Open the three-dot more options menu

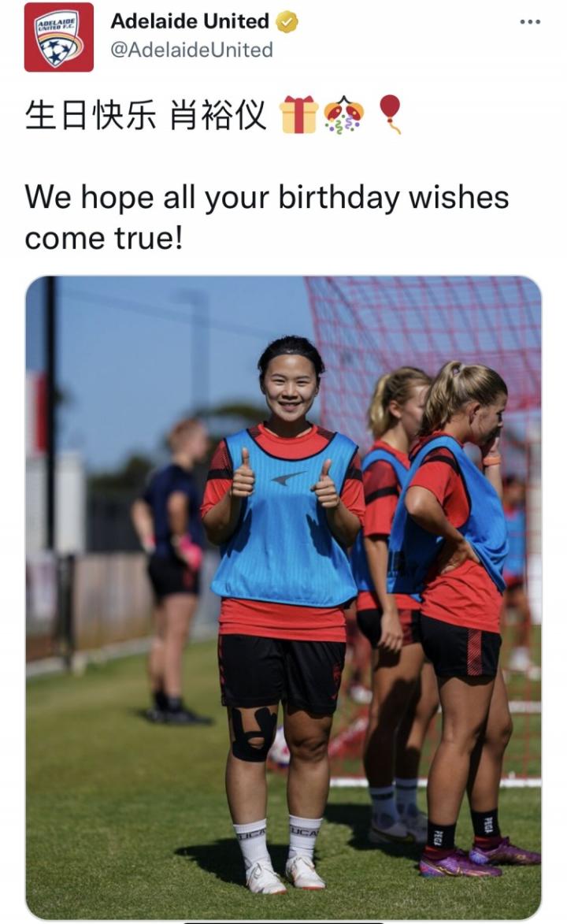[x=530, y=22]
